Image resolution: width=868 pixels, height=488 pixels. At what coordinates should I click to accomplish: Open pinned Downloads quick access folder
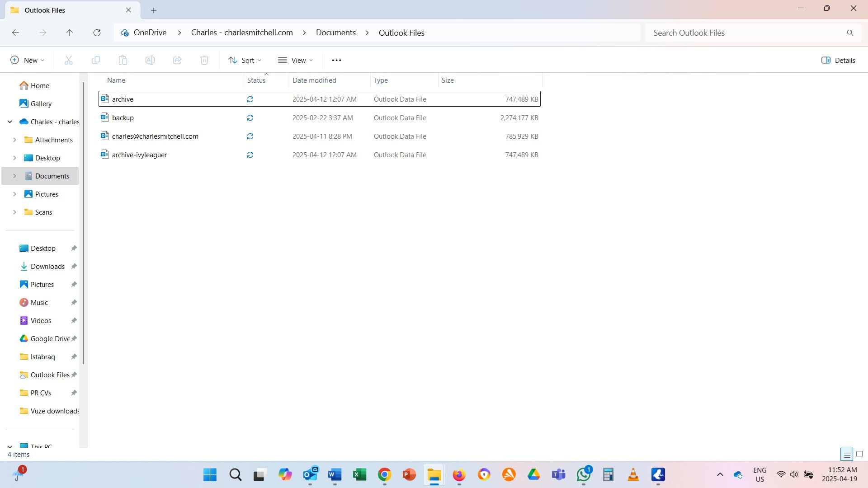pos(47,266)
